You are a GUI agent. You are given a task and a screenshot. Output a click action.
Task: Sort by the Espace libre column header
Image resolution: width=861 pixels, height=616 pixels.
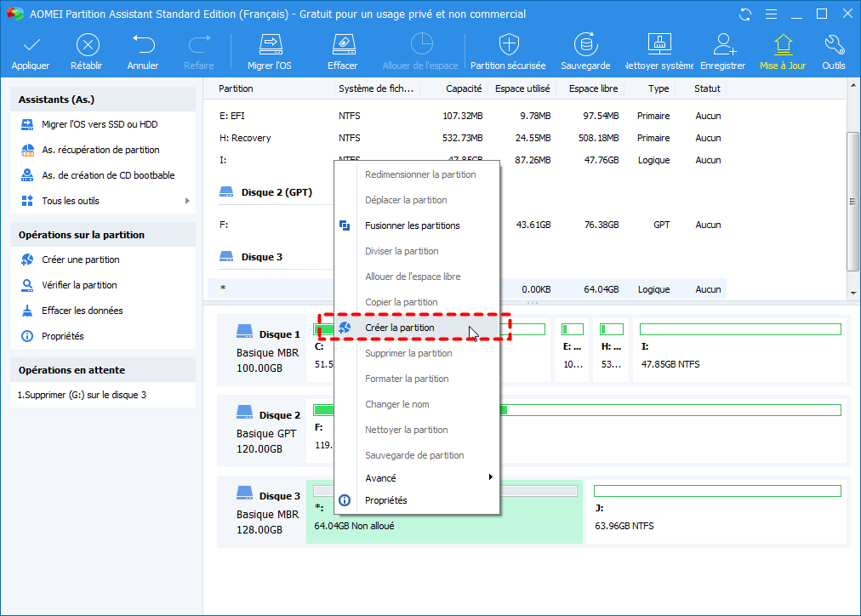593,88
